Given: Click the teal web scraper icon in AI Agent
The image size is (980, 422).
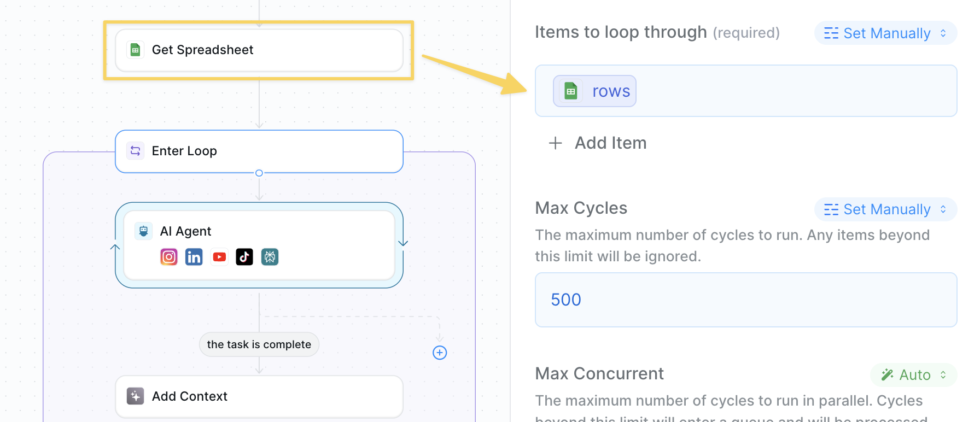Looking at the screenshot, I should (270, 256).
